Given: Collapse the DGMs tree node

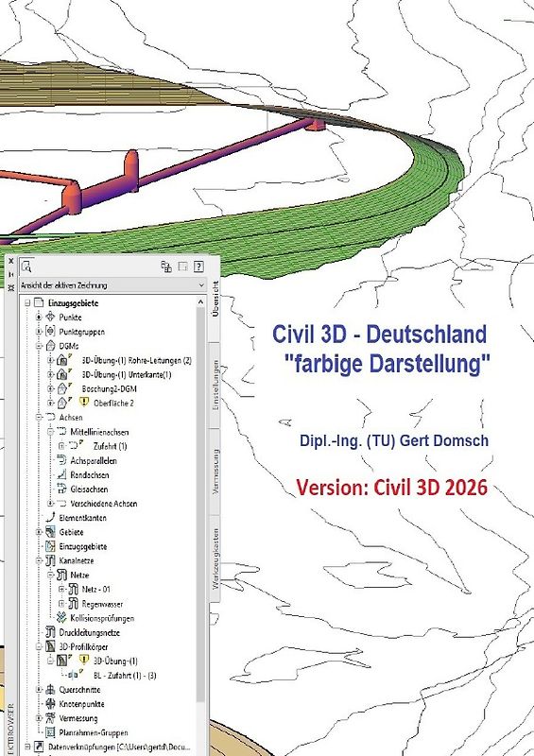Looking at the screenshot, I should [39, 346].
